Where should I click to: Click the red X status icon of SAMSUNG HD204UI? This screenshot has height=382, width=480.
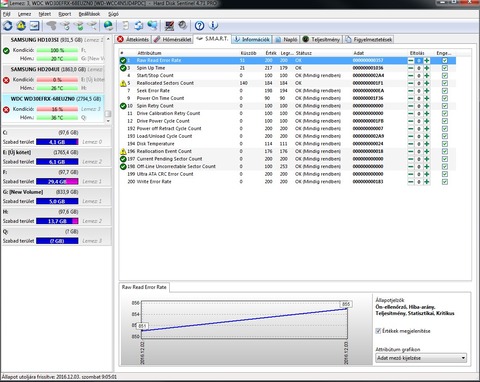pyautogui.click(x=6, y=80)
